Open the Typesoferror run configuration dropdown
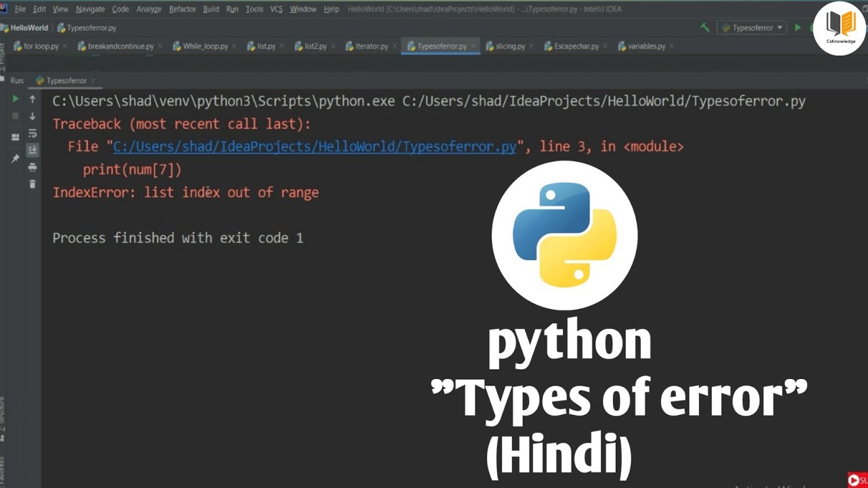The height and width of the screenshot is (488, 868). 751,28
